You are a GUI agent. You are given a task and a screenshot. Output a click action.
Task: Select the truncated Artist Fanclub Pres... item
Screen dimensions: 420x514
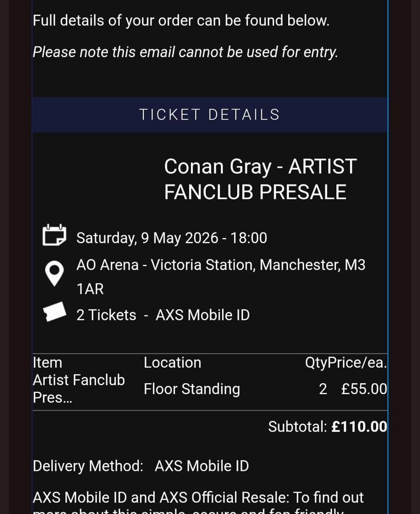click(79, 389)
